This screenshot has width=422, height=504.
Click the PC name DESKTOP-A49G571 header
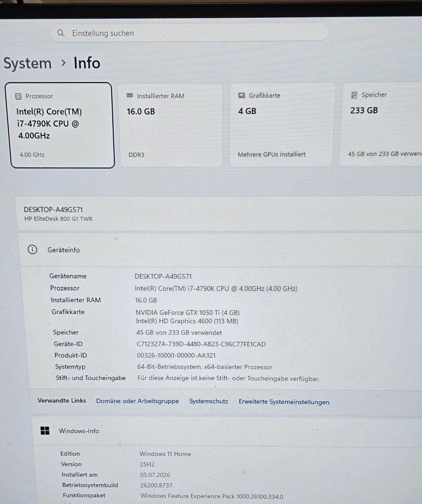pos(53,210)
